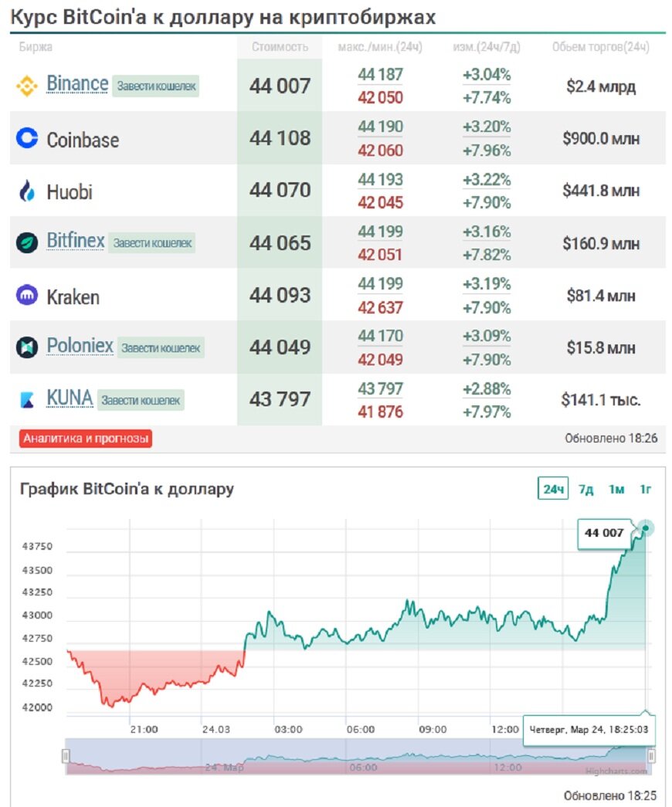Switch chart to 1г range
The width and height of the screenshot is (672, 807).
coord(646,489)
